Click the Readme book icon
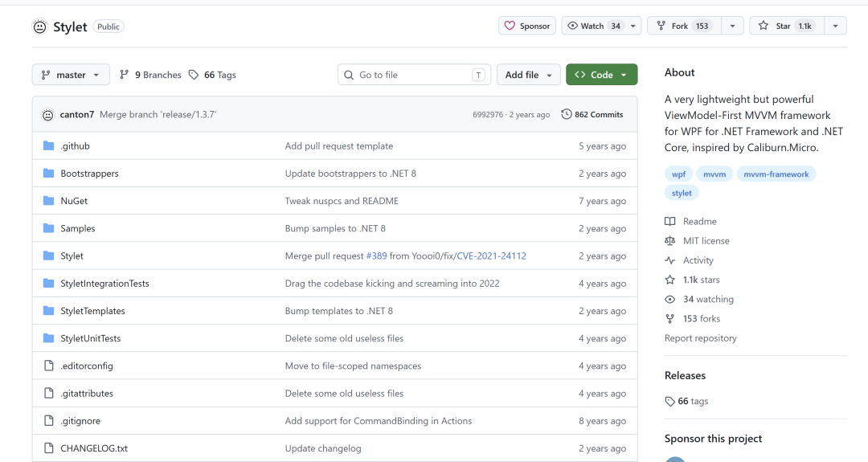The image size is (868, 462). [669, 221]
